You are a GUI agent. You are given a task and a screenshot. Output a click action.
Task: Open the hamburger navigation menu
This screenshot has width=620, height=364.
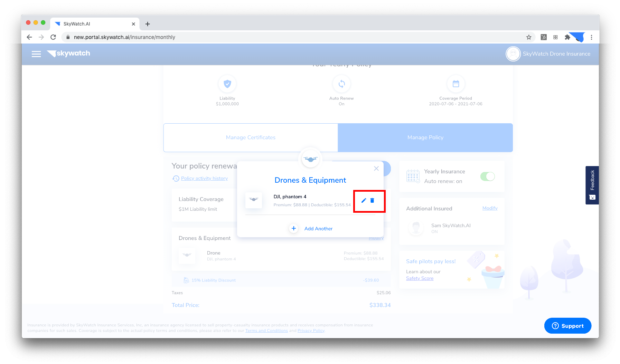pos(36,54)
